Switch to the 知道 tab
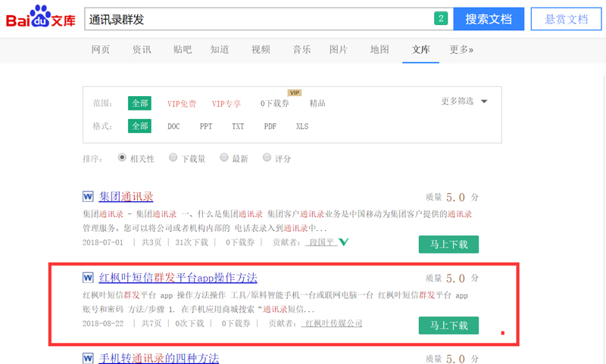The width and height of the screenshot is (606, 364). coord(220,50)
